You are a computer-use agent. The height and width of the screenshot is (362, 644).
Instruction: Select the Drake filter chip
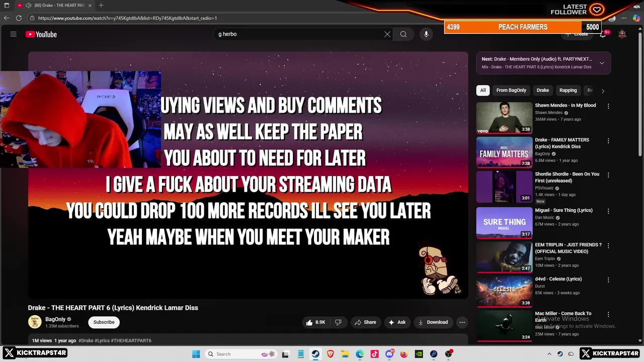tap(543, 90)
